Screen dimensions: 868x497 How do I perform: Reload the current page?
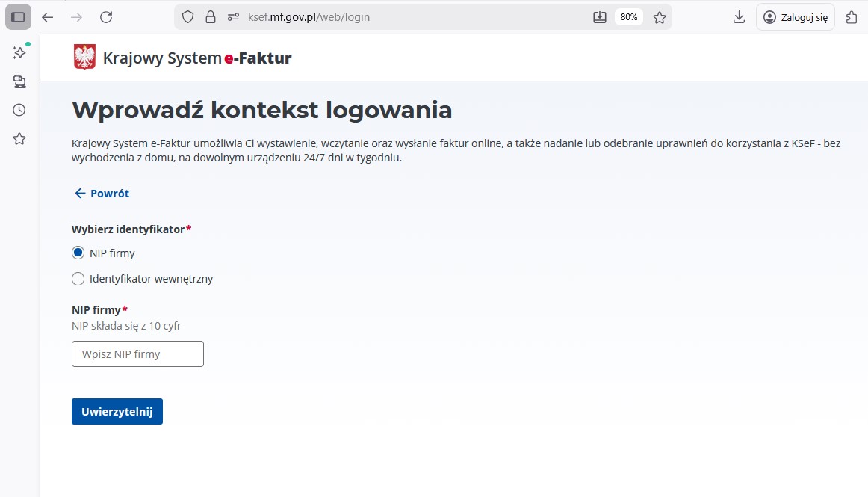click(x=106, y=17)
